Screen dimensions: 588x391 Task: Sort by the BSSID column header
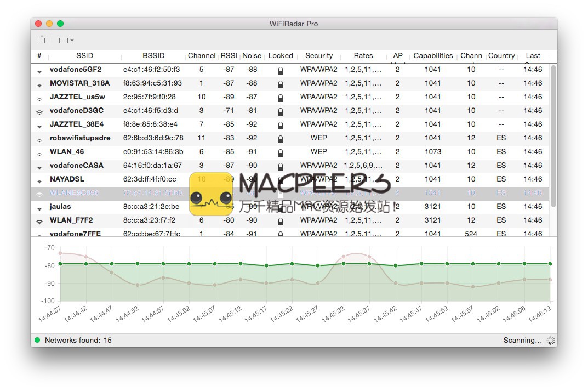pos(153,55)
